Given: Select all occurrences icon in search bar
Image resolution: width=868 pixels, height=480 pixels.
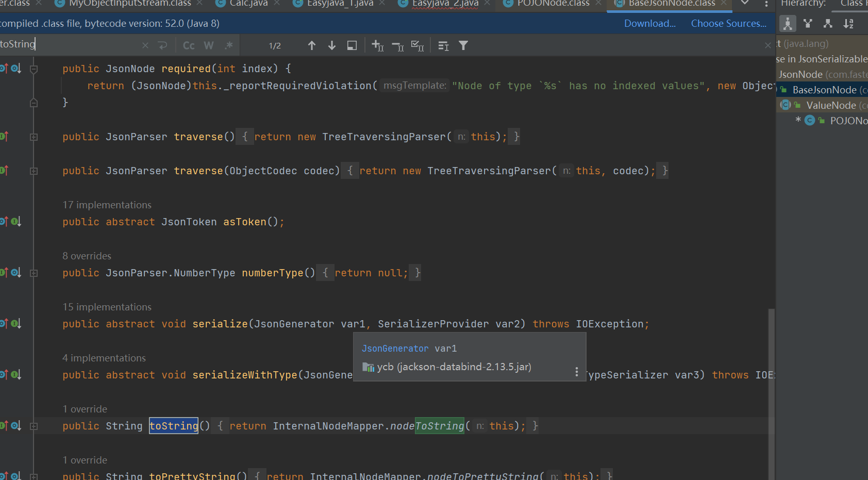Looking at the screenshot, I should pyautogui.click(x=418, y=45).
